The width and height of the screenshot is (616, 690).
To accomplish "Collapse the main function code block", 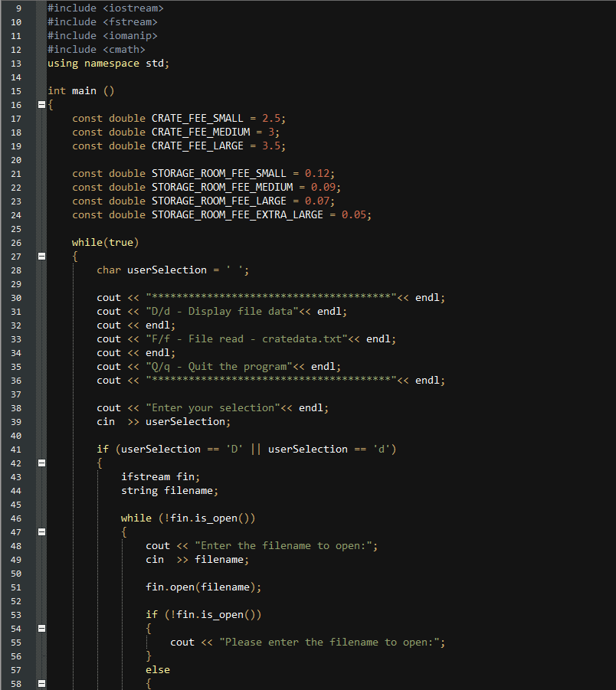I will pyautogui.click(x=41, y=104).
